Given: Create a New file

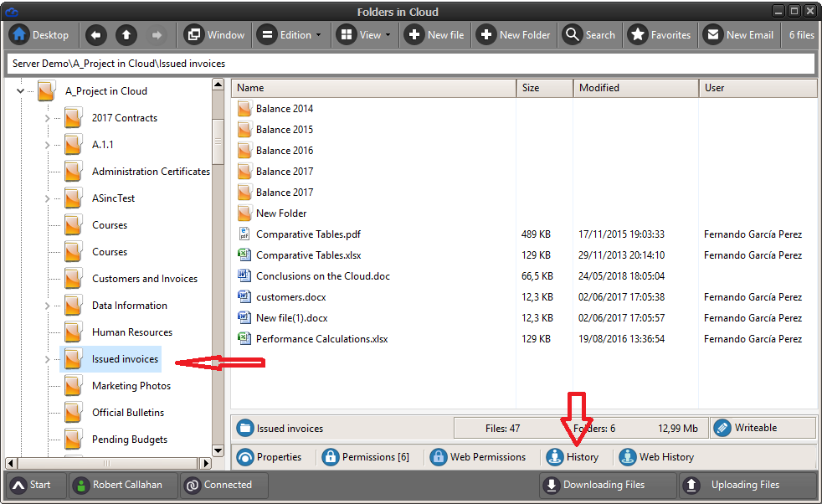Looking at the screenshot, I should pos(434,35).
